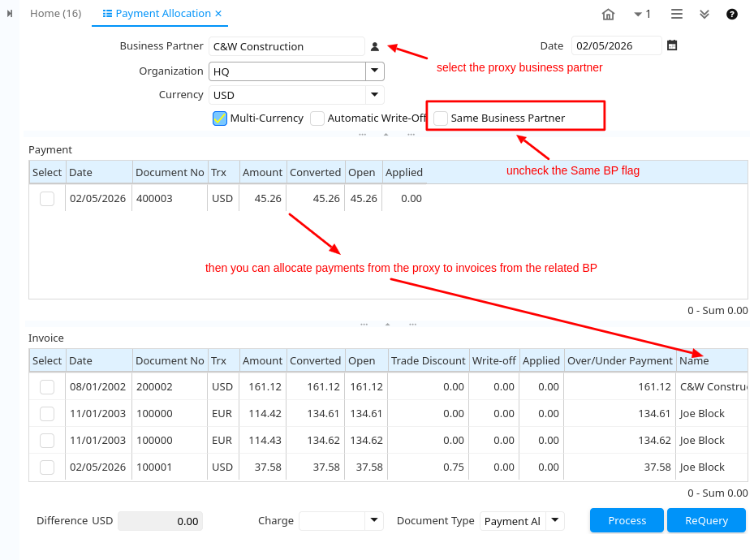Enable the Automatic Write-Off checkbox
Viewport: 754px width, 560px height.
tap(317, 118)
